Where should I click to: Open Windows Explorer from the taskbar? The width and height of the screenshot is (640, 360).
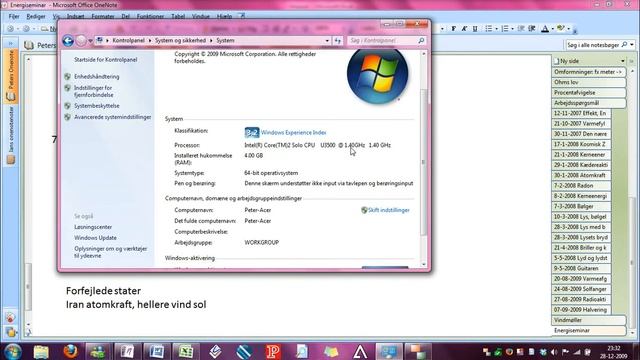click(41, 351)
